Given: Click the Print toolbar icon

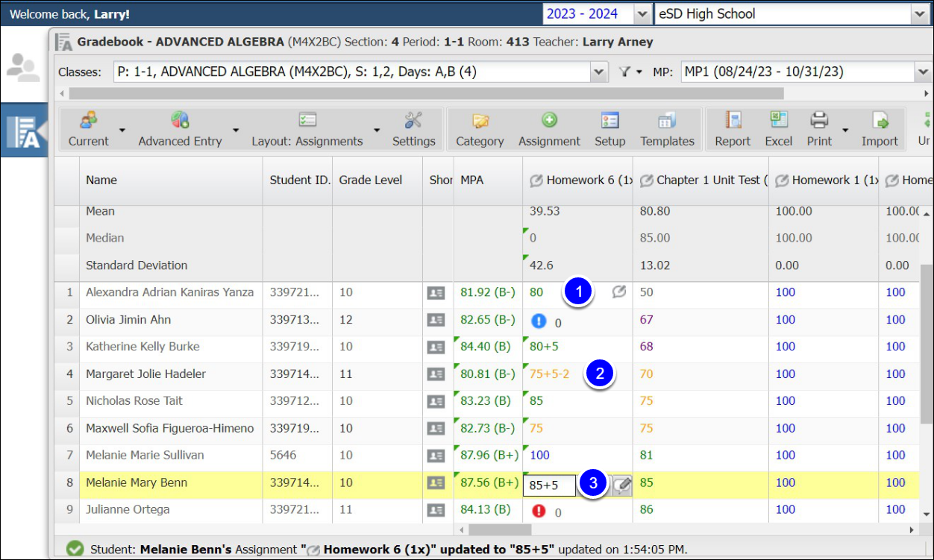Looking at the screenshot, I should pos(819,120).
